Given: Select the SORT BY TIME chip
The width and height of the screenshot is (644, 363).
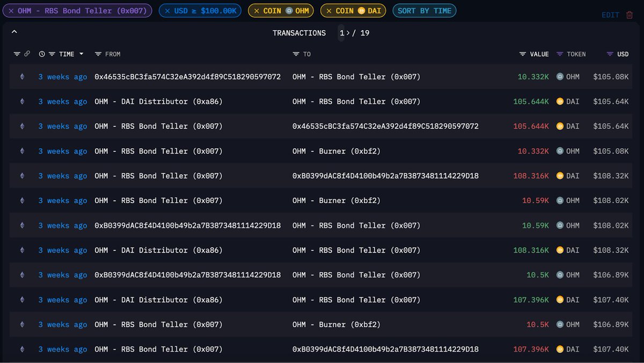Looking at the screenshot, I should click(x=425, y=10).
